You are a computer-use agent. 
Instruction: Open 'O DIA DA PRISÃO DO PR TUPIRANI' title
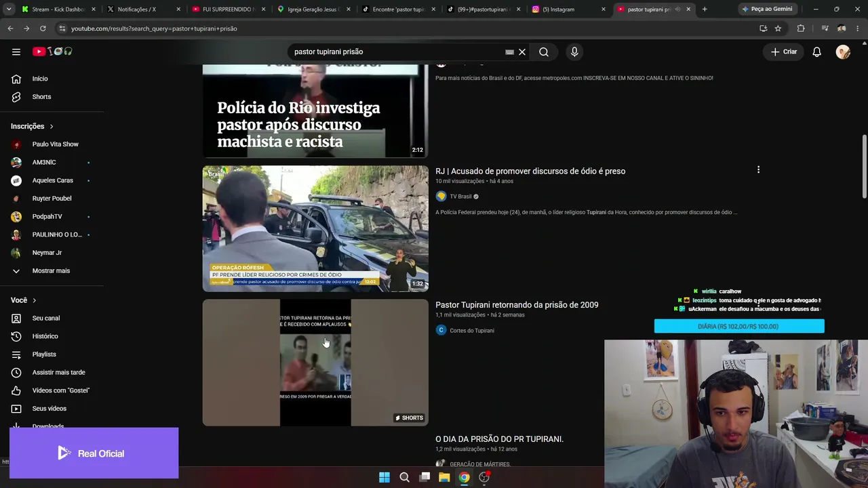point(499,439)
